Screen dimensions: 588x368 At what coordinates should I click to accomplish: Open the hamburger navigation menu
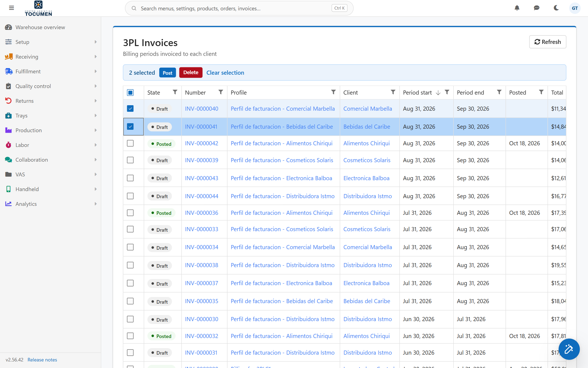pyautogui.click(x=11, y=8)
